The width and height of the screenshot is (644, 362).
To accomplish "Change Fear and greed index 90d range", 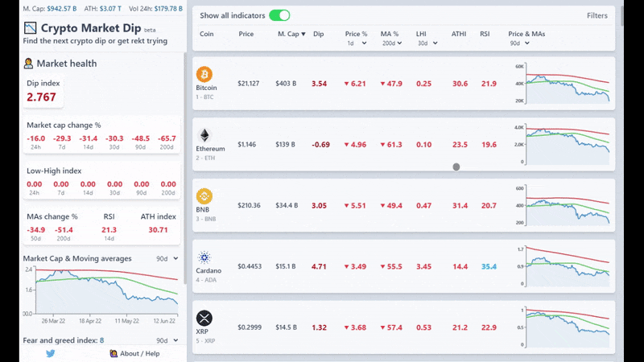I will (167, 340).
